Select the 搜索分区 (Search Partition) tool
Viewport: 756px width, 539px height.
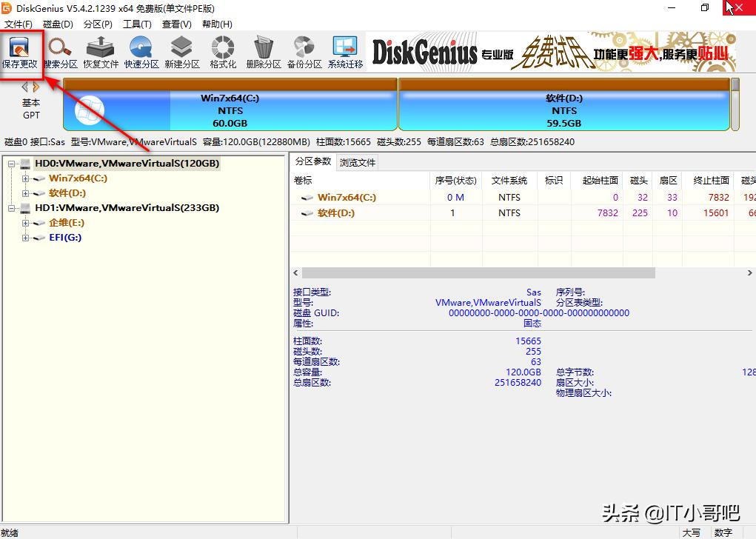[61, 51]
